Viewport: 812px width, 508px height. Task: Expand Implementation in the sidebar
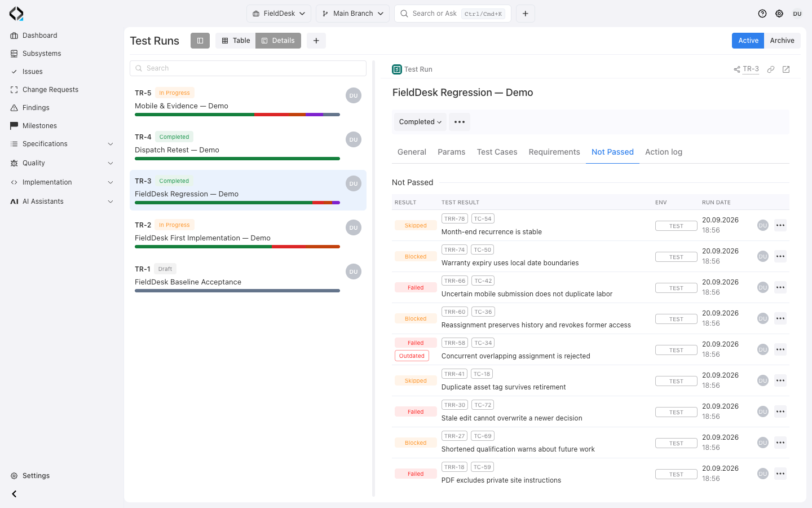click(62, 182)
